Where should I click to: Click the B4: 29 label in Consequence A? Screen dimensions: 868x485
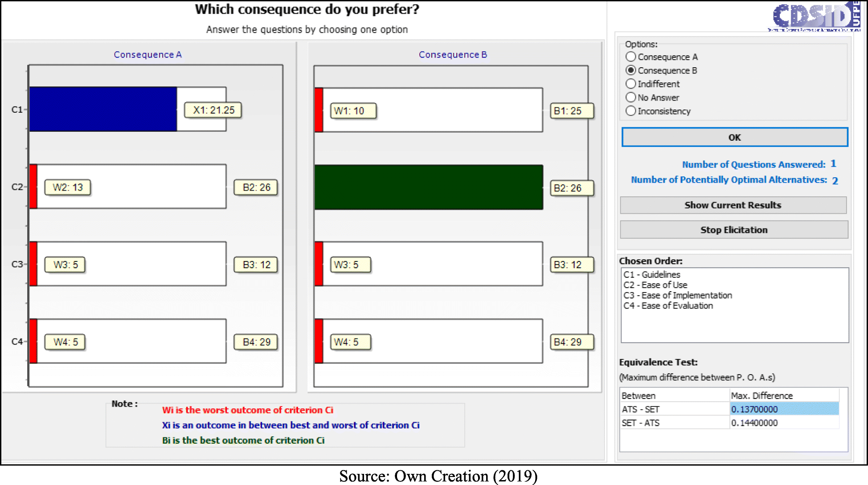point(256,342)
